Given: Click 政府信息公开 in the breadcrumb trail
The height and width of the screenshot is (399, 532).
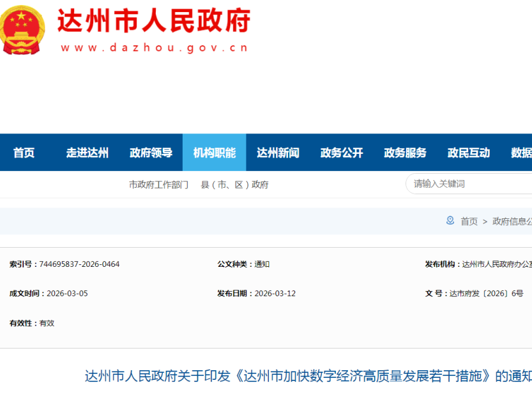Looking at the screenshot, I should click(x=512, y=222).
